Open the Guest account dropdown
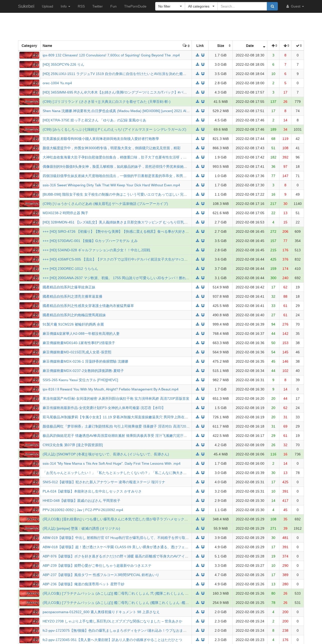322x644 pixels. tap(295, 6)
